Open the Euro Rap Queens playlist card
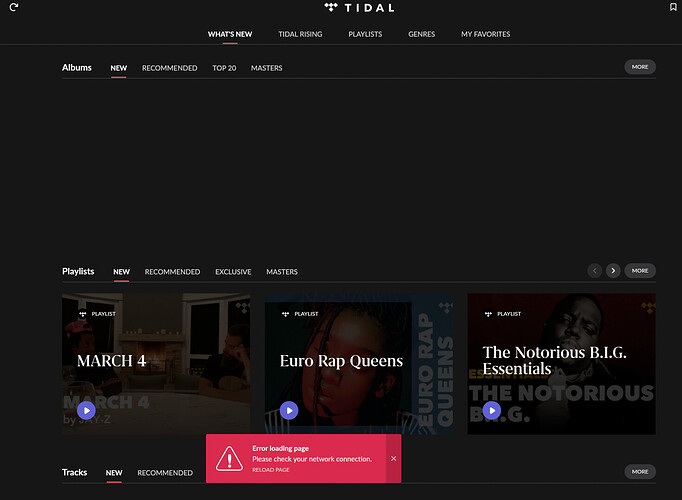This screenshot has height=500, width=682. pos(359,364)
